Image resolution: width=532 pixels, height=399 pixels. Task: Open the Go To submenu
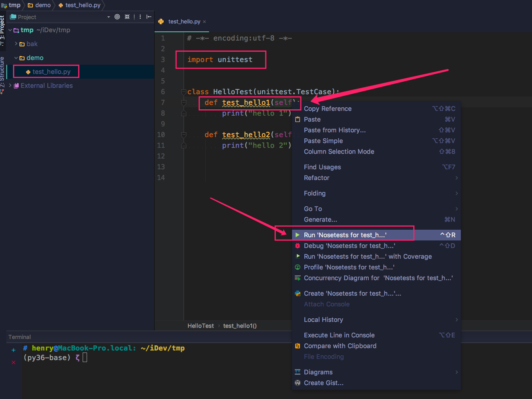376,209
